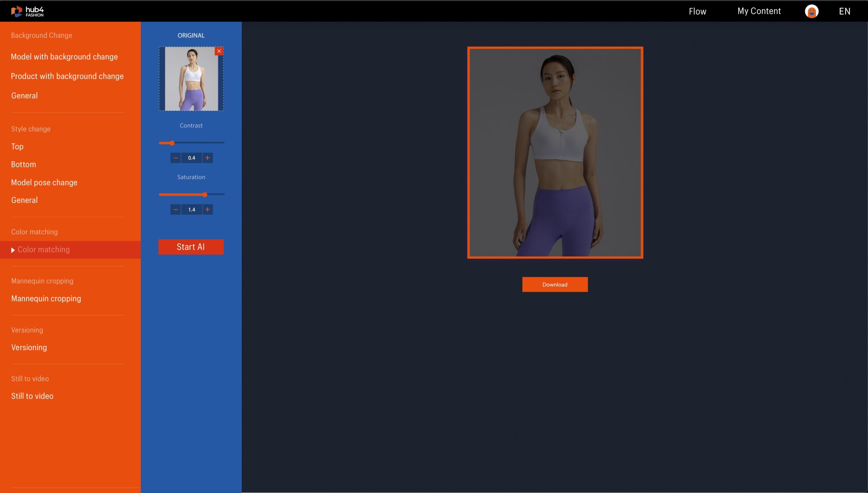
Task: Click the ORIGINAL label text
Action: coord(191,35)
